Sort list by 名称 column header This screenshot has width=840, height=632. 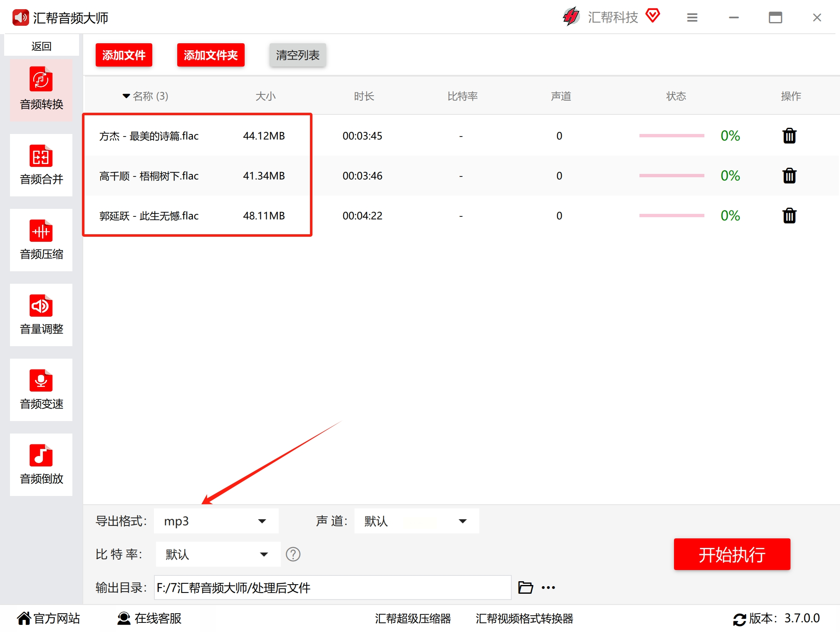pyautogui.click(x=146, y=96)
